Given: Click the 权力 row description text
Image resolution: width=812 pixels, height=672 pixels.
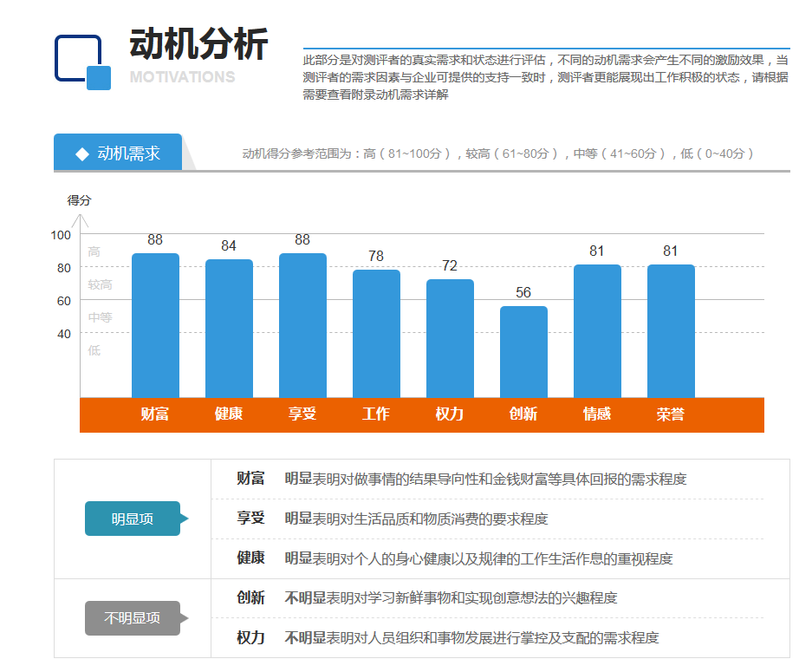Looking at the screenshot, I should click(471, 638).
